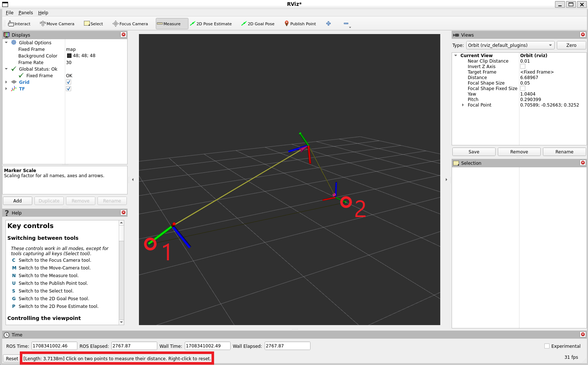588x365 pixels.
Task: Select the Interact tool
Action: pyautogui.click(x=19, y=24)
